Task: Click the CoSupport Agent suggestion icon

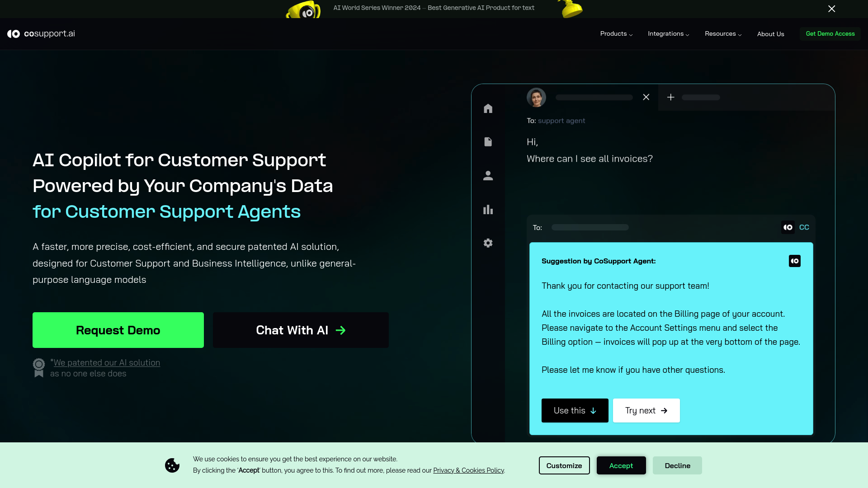Action: pyautogui.click(x=795, y=261)
